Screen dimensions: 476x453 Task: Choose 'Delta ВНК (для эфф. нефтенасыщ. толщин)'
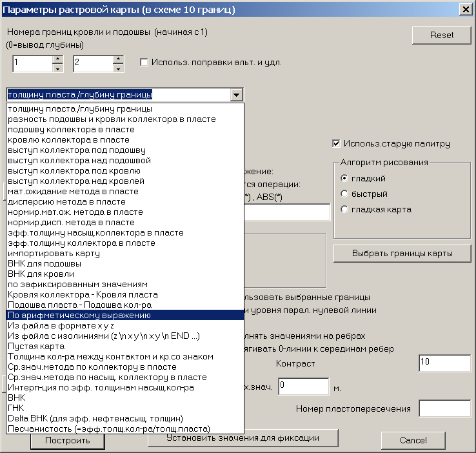point(125,418)
